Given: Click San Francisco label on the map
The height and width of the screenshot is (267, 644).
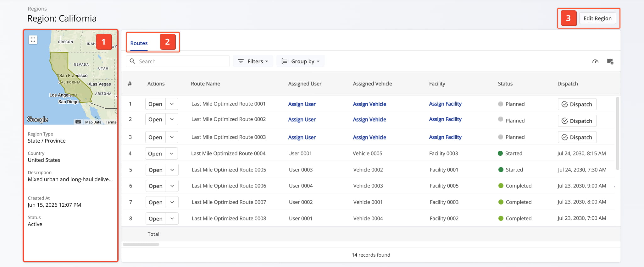Looking at the screenshot, I should pos(73,75).
